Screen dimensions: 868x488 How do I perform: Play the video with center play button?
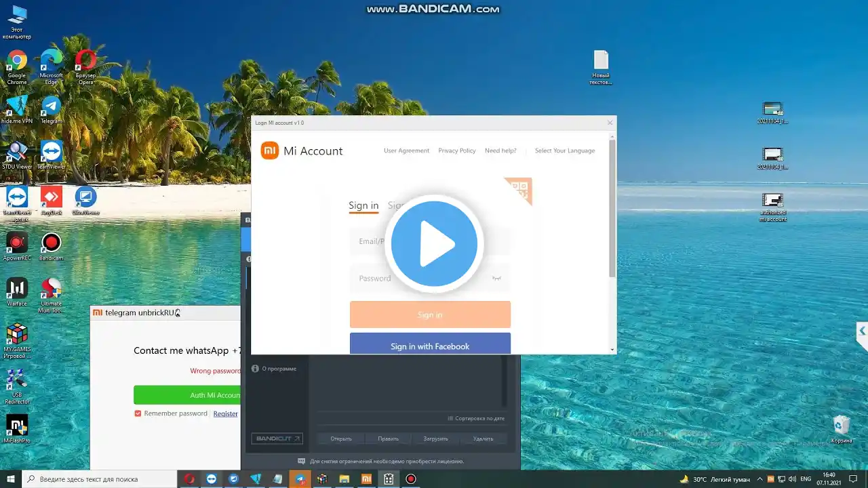pyautogui.click(x=434, y=244)
